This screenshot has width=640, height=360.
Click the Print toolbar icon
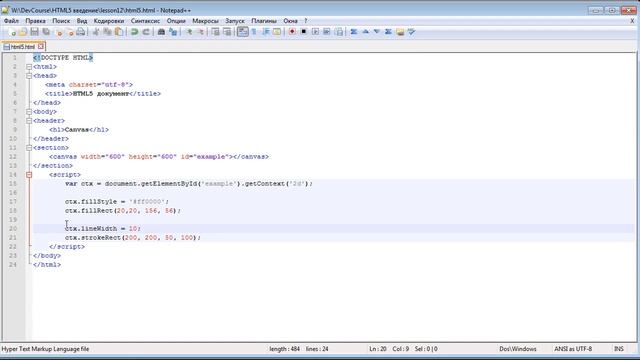pos(81,32)
